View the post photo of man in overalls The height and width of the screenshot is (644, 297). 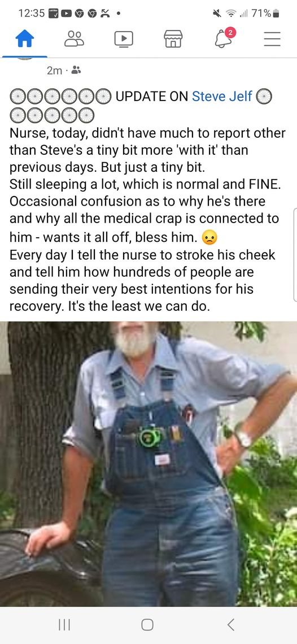148,464
